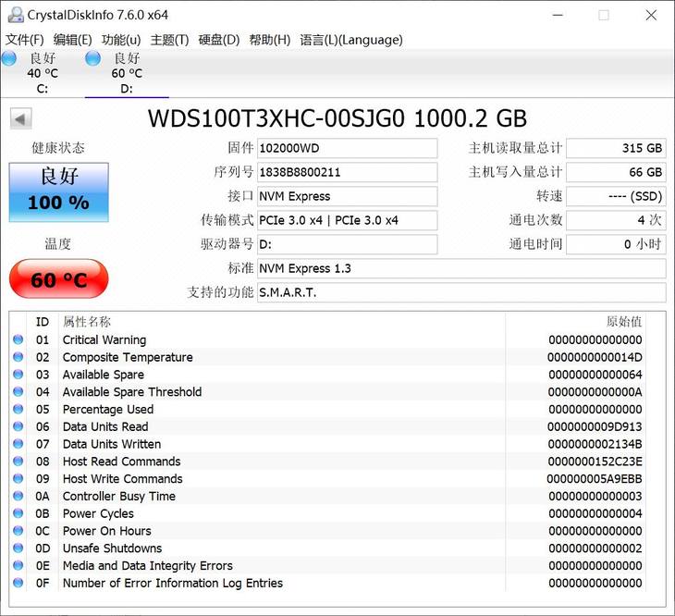Screen dimensions: 675x616
Task: Click the status dot for Host Write Commands
Action: point(18,479)
